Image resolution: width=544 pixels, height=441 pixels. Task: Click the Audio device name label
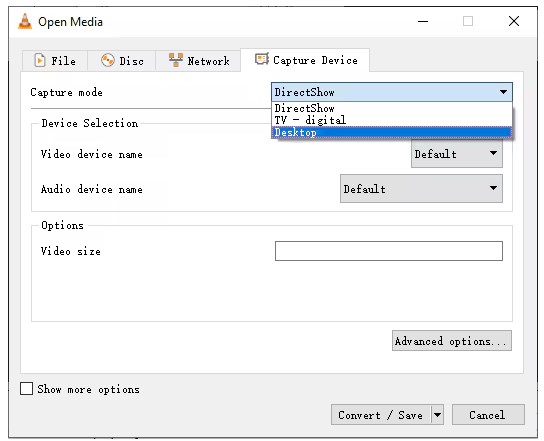tap(92, 189)
